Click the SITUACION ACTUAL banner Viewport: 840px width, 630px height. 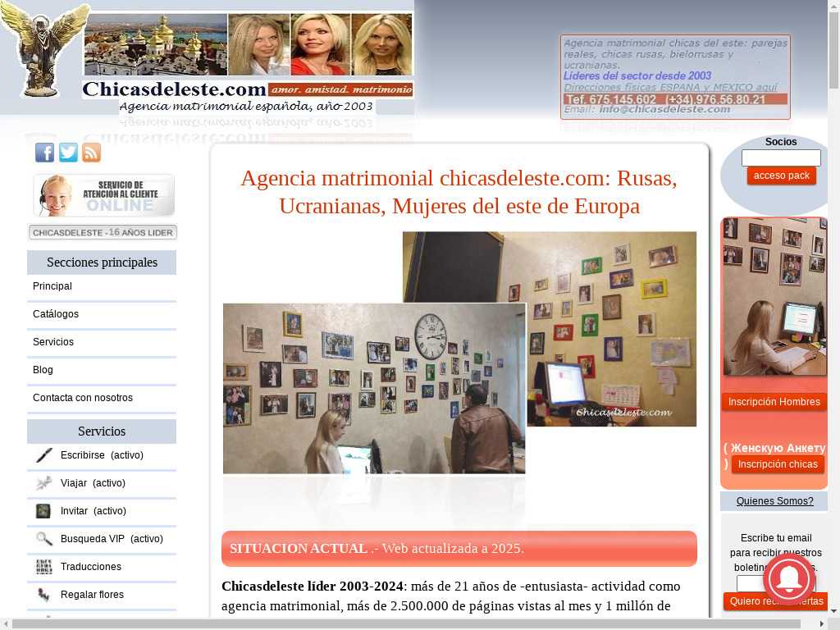tap(459, 549)
